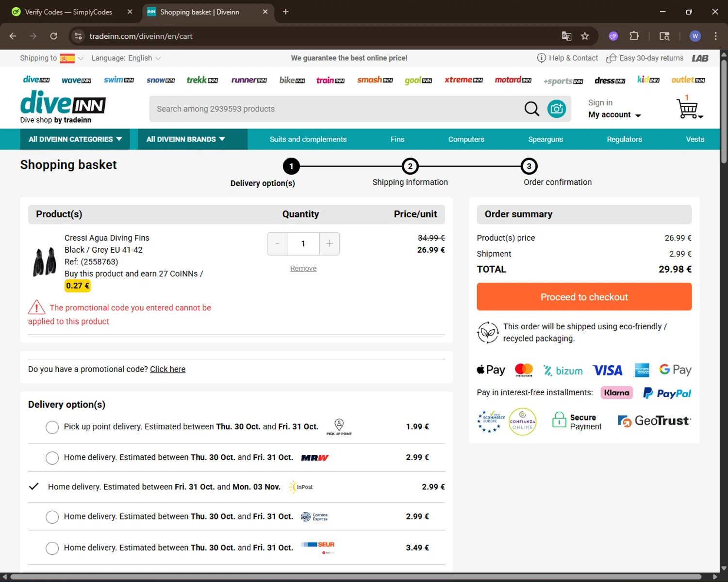Viewport: 728px width, 582px height.
Task: Select SEUR home delivery 3.49 €
Action: pos(52,548)
